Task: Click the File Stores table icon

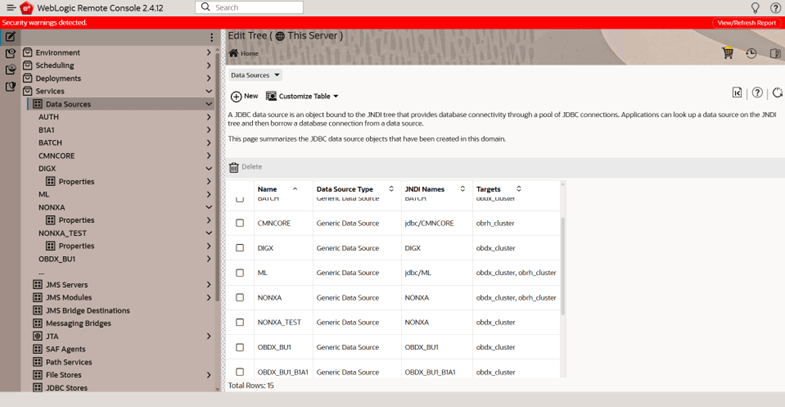Action: [38, 374]
